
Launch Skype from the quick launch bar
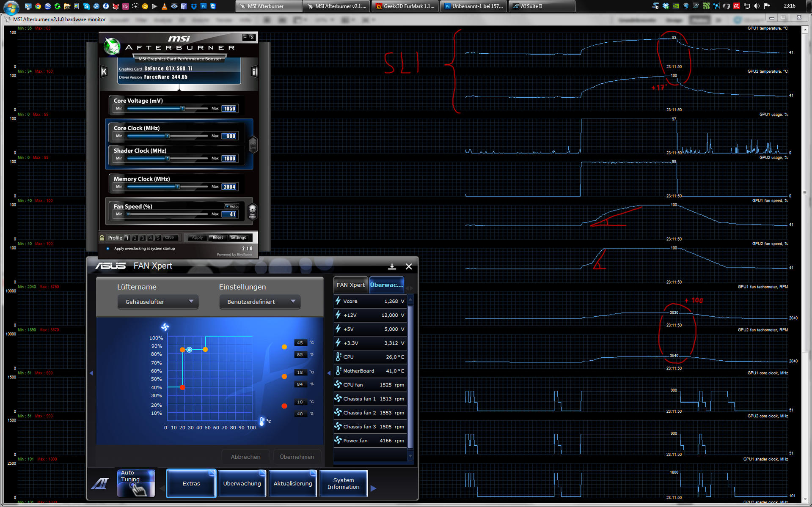pos(87,6)
